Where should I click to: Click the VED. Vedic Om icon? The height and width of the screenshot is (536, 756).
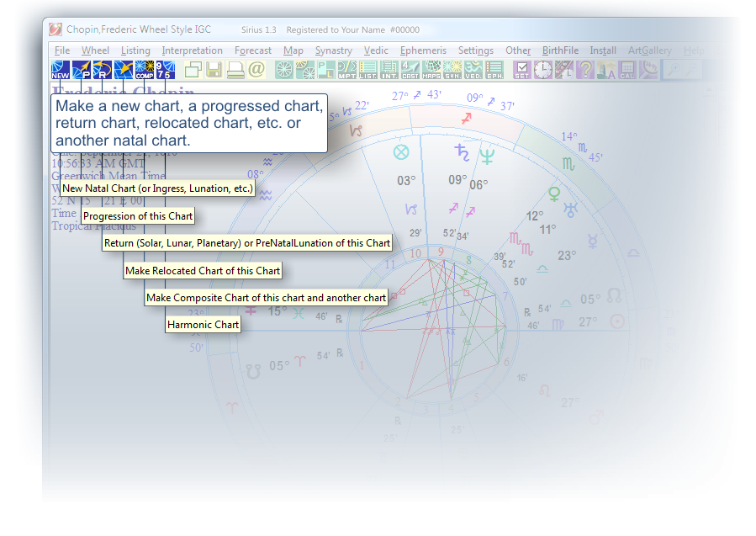[473, 70]
